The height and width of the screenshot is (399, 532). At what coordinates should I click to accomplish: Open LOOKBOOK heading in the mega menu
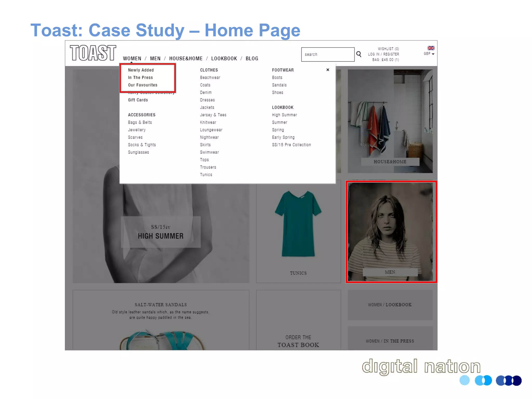tap(283, 108)
